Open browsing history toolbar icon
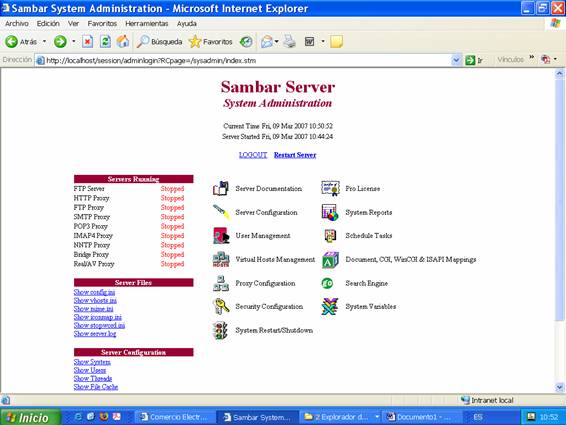Screen dimensions: 566x425 [x=246, y=42]
